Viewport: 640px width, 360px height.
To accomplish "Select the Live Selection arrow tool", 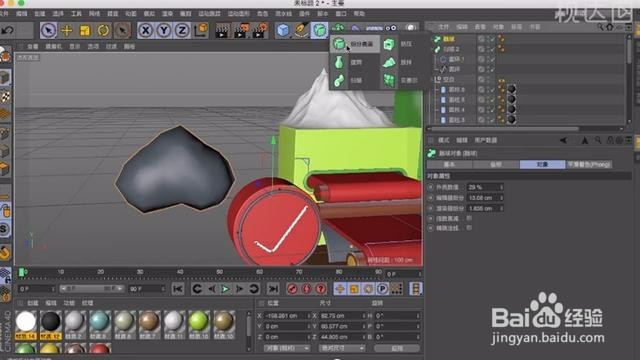I will coord(49,30).
